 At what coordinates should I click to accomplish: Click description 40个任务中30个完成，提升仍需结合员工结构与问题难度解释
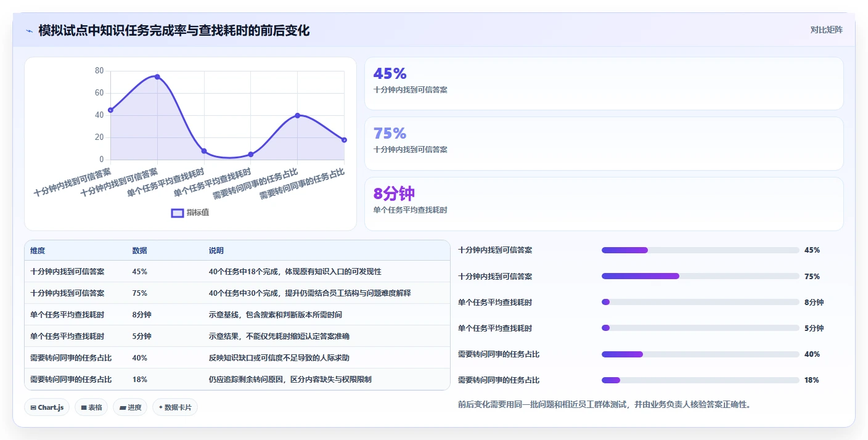[309, 293]
